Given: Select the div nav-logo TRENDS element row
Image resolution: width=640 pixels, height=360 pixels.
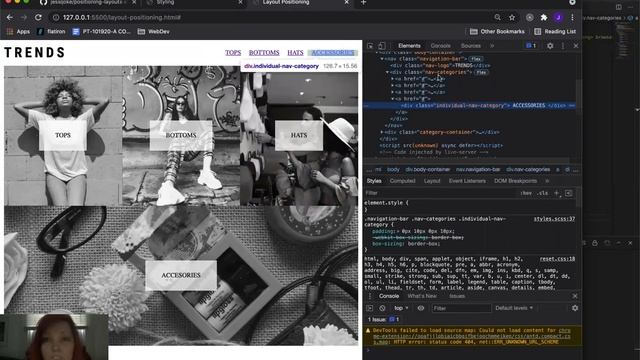Looking at the screenshot, I should coord(440,65).
